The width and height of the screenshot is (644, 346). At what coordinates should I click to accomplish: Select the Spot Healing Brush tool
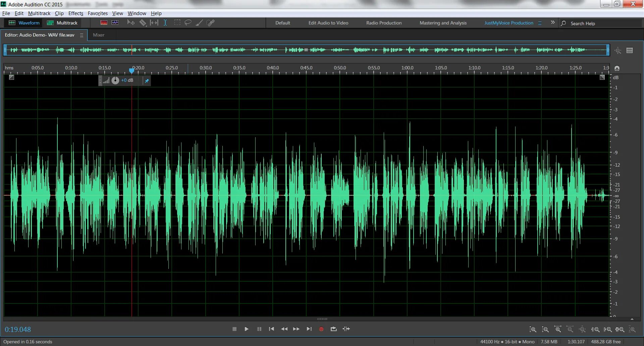click(x=211, y=22)
